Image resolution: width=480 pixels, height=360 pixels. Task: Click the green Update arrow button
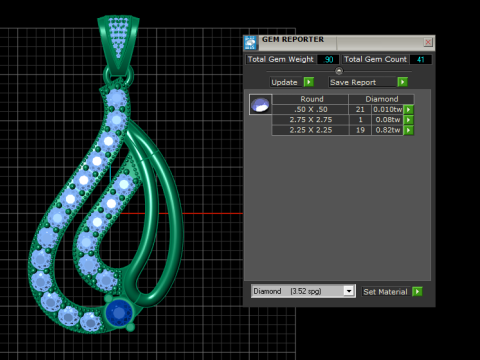point(309,82)
